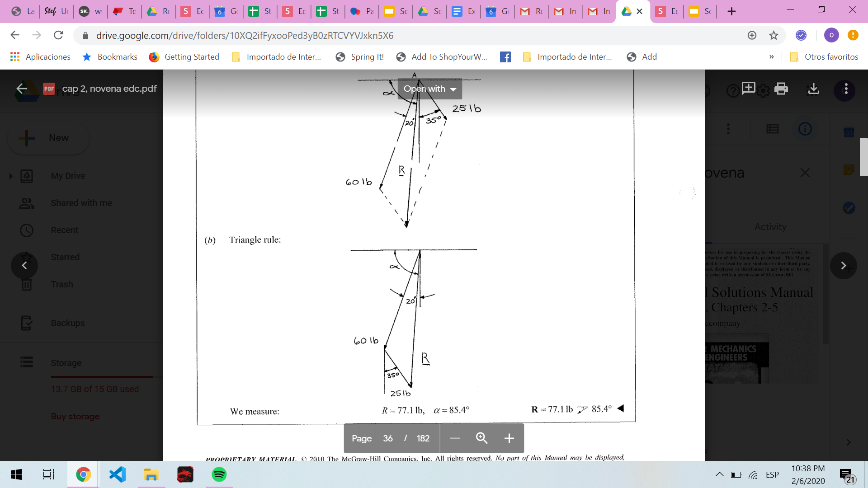The width and height of the screenshot is (868, 488).
Task: Reset zoom with the magnifier icon
Action: (x=482, y=438)
